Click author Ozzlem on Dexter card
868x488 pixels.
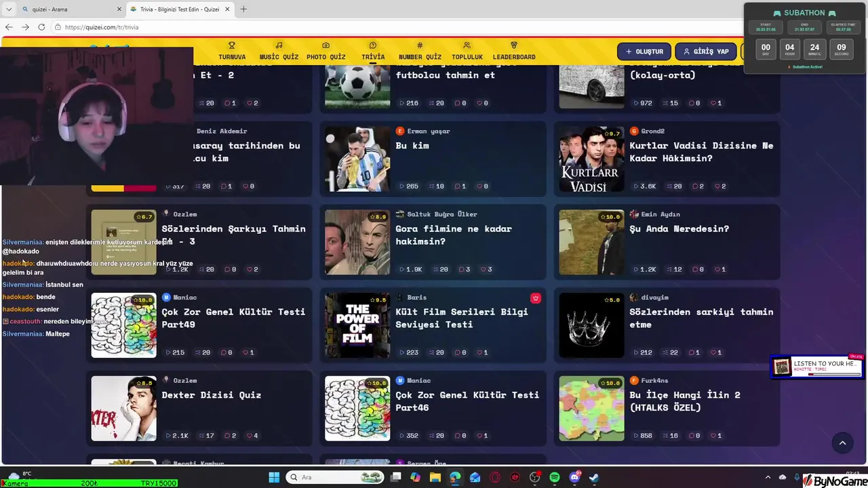pyautogui.click(x=185, y=380)
